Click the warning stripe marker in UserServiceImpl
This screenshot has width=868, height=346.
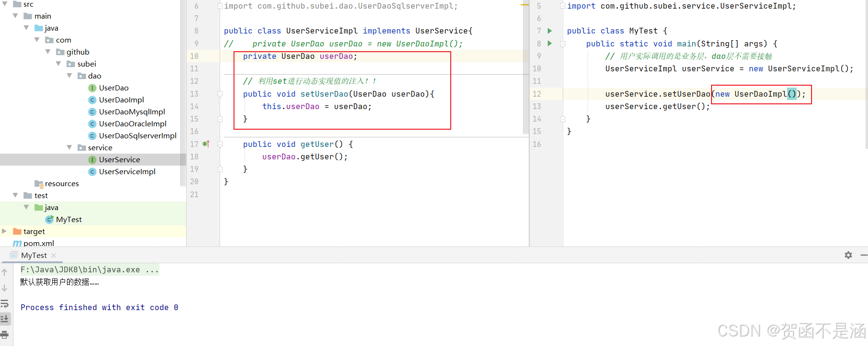point(524,5)
